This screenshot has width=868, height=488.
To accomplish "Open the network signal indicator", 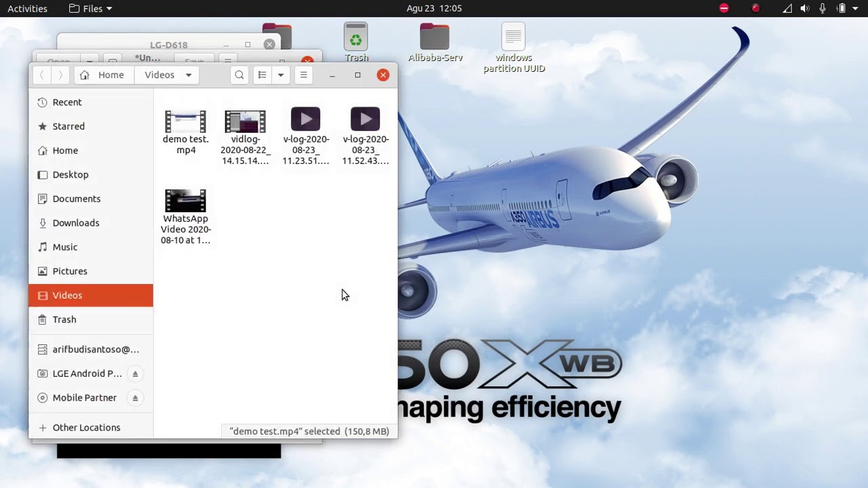I will tap(787, 8).
